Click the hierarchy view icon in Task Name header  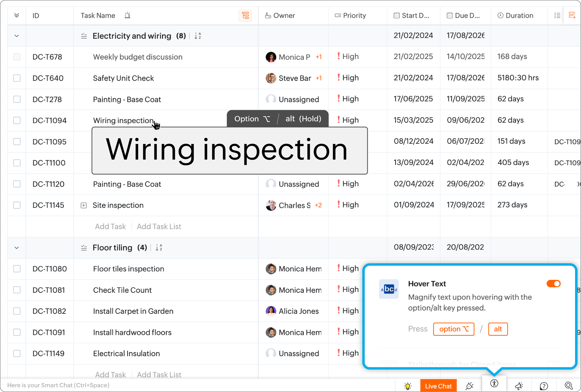(x=245, y=15)
